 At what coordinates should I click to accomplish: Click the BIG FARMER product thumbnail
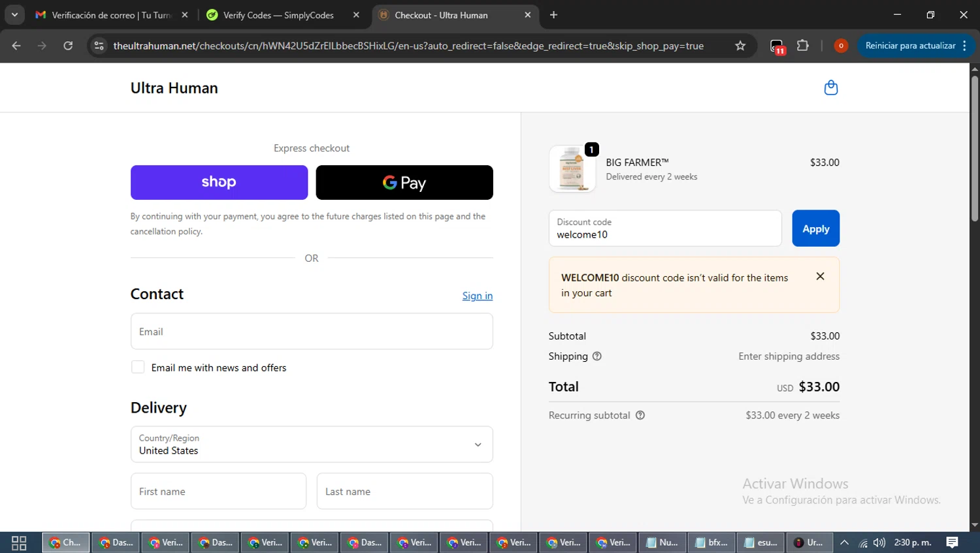572,168
